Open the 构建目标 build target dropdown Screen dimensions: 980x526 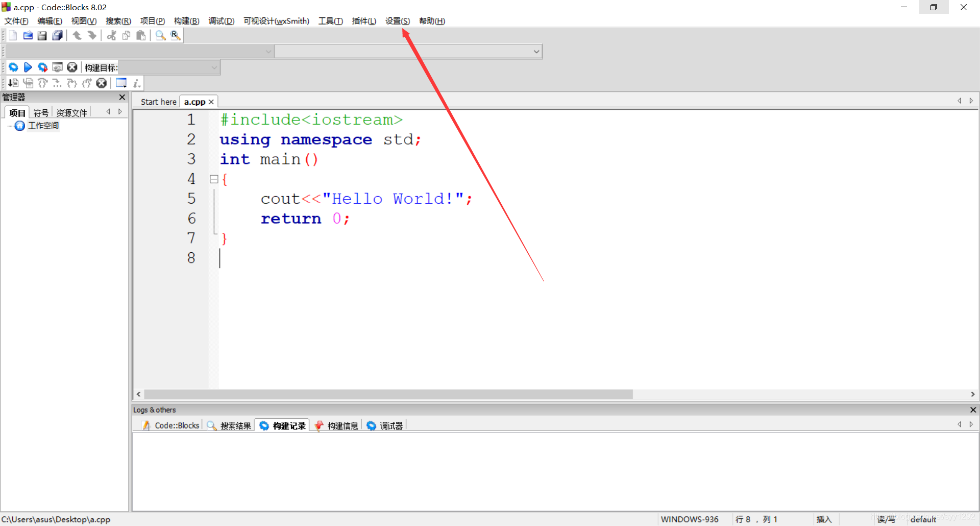[214, 67]
